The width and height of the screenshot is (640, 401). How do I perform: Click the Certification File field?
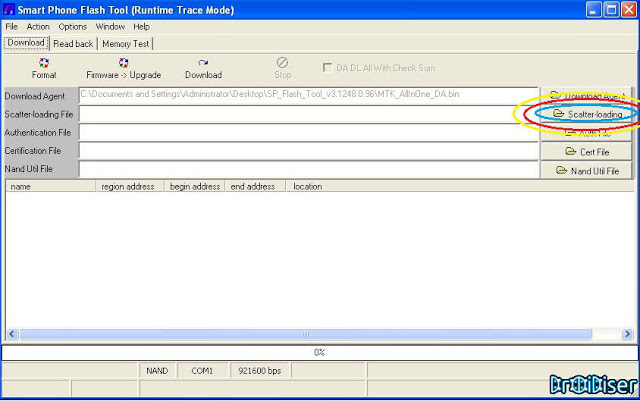pos(309,151)
